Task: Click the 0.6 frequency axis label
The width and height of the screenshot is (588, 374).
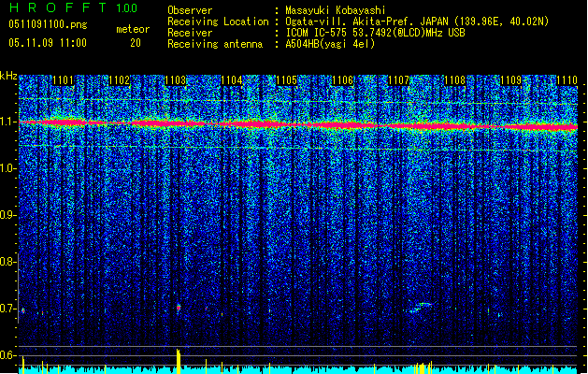Action: [7, 355]
